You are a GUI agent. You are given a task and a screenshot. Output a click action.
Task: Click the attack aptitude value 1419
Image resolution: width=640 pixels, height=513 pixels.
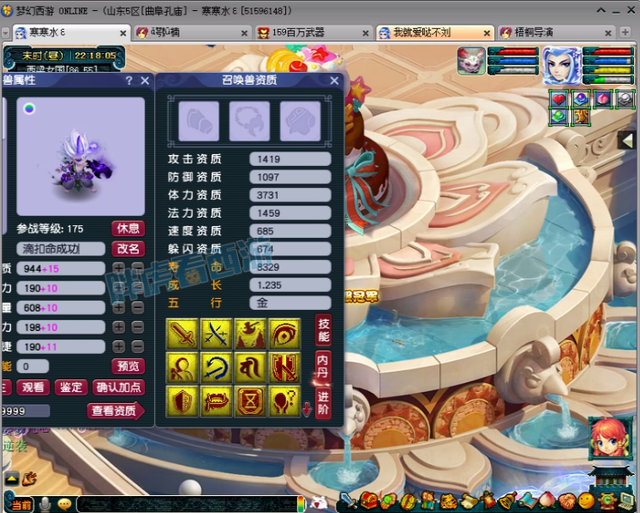coord(290,159)
